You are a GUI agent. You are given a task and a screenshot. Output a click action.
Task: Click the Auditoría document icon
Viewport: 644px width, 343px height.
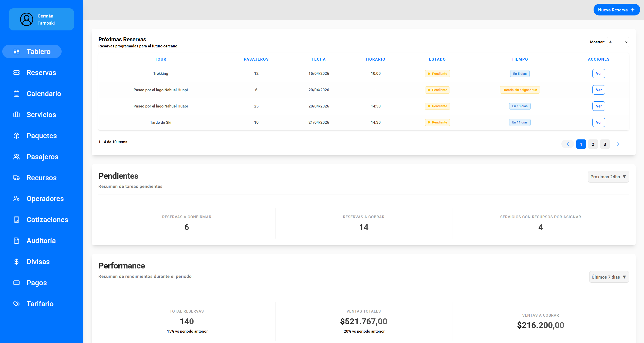click(x=16, y=241)
